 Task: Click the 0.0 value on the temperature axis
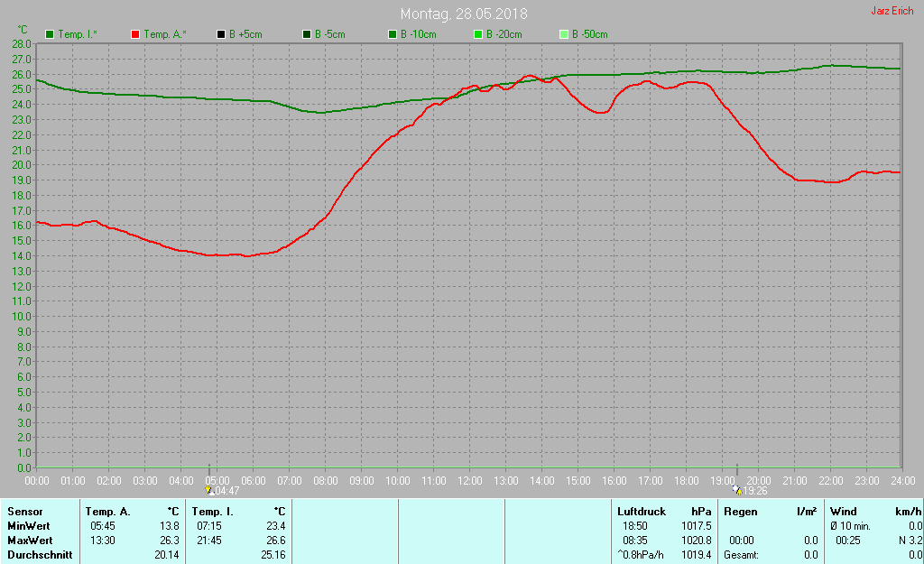(x=24, y=468)
